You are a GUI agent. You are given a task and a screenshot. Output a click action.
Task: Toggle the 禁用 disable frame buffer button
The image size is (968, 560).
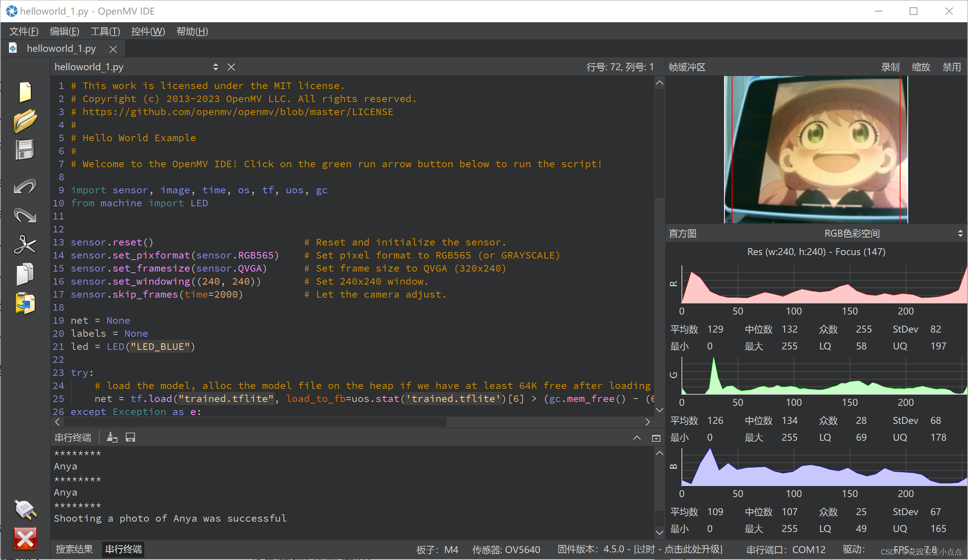point(952,67)
